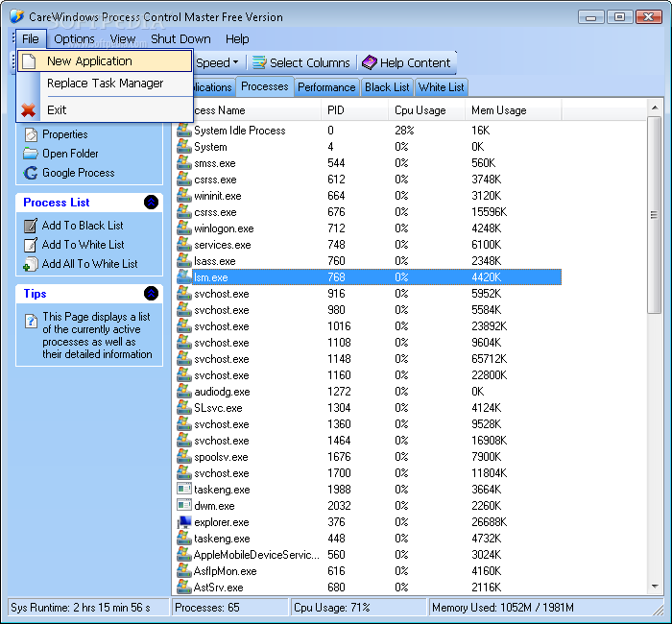Sort by the Mem Usage column header
672x624 pixels.
tap(514, 110)
